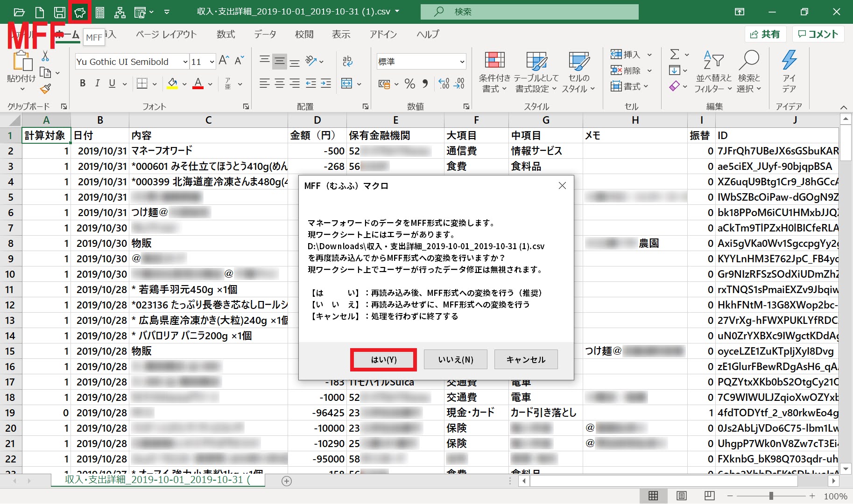The image size is (853, 504).
Task: Click the Percent style icon
Action: [410, 84]
